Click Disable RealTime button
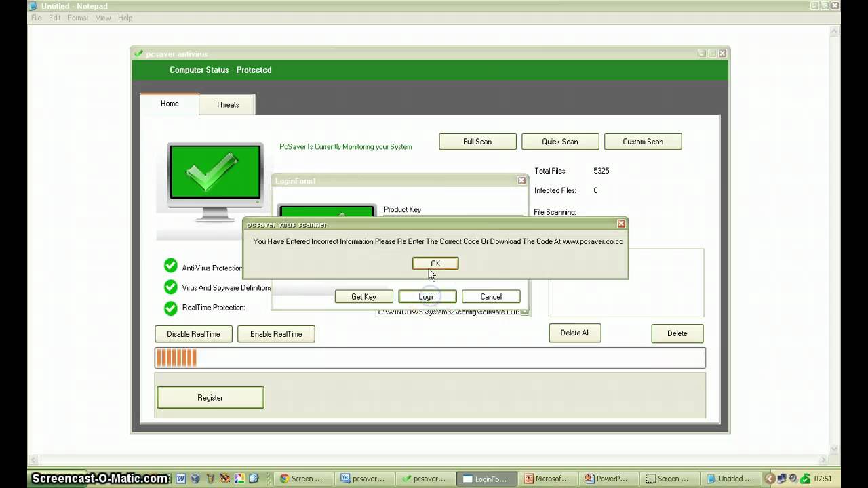 [193, 334]
